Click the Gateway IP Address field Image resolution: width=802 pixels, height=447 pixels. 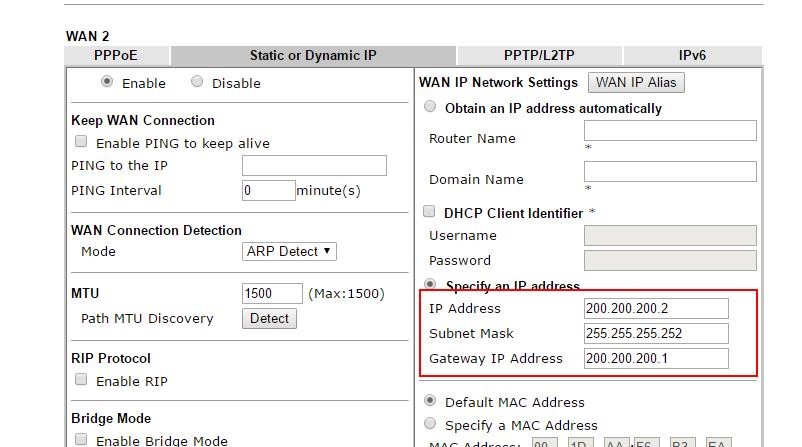tap(655, 359)
